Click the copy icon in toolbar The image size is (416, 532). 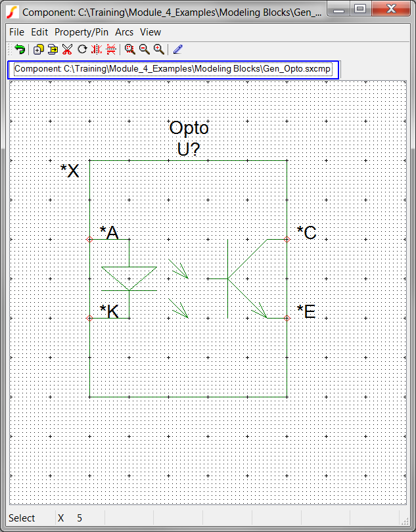[x=38, y=49]
